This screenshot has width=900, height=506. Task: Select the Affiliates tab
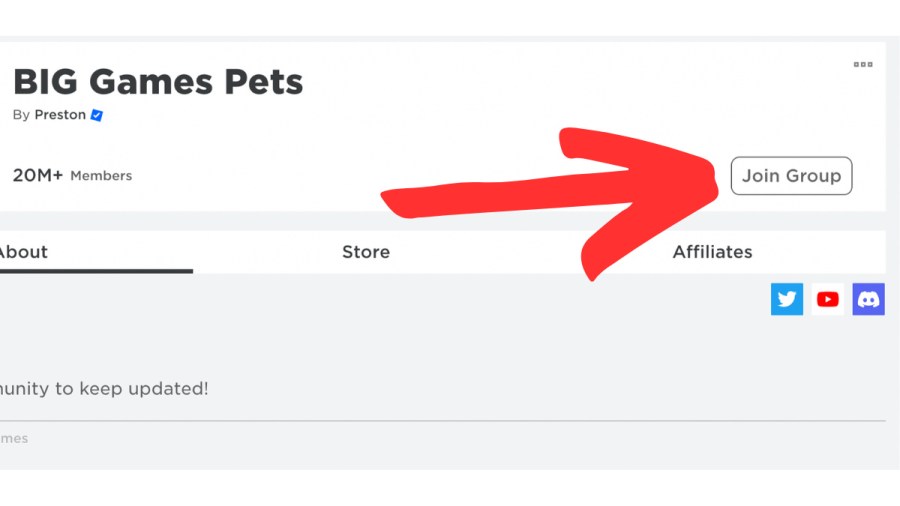pyautogui.click(x=712, y=252)
